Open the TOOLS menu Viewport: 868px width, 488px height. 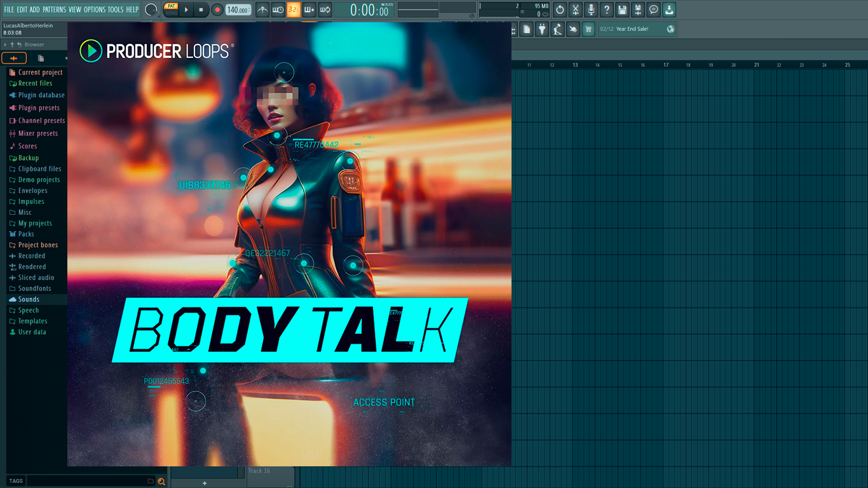pyautogui.click(x=116, y=10)
